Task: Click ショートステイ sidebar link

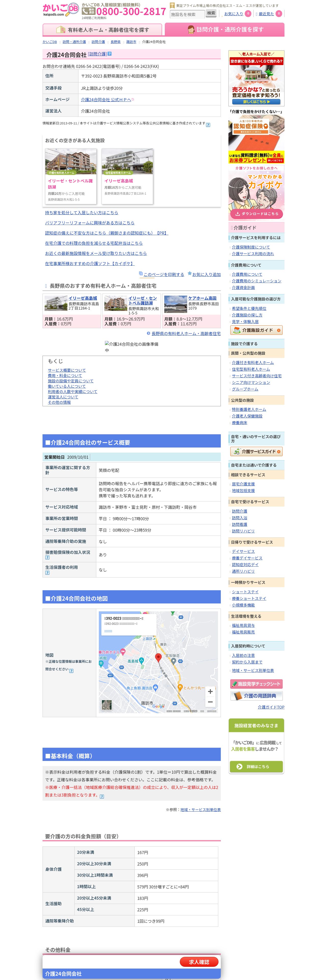Action: [x=245, y=592]
